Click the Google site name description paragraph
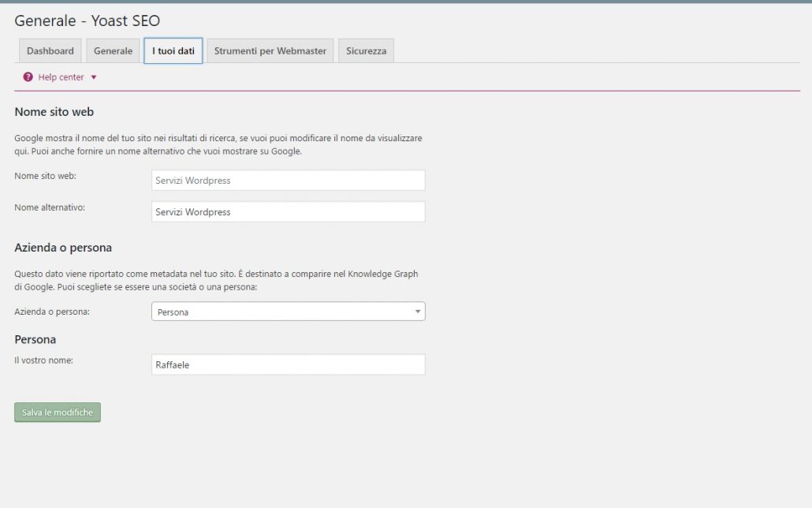 218,144
